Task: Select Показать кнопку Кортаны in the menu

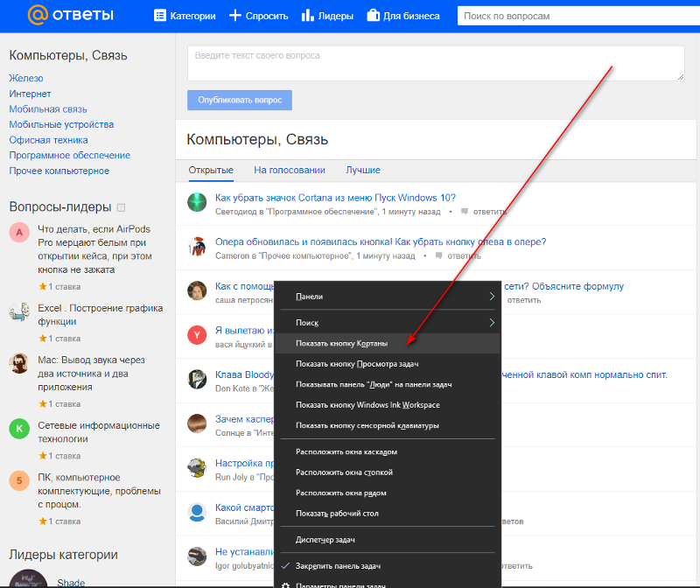Action: [x=387, y=343]
